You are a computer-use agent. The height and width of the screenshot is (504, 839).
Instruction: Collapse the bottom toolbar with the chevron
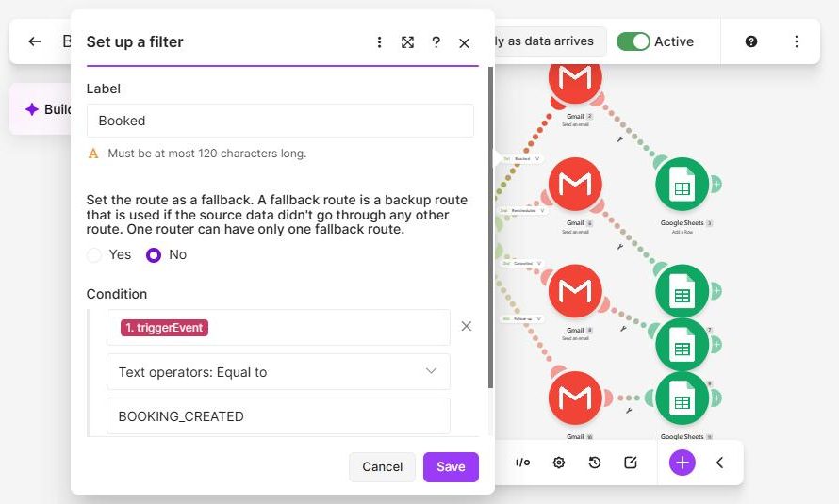(719, 463)
